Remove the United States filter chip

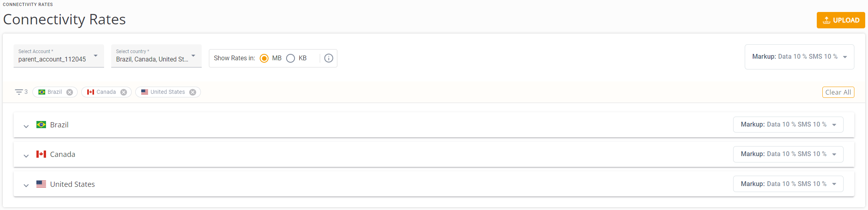point(193,92)
